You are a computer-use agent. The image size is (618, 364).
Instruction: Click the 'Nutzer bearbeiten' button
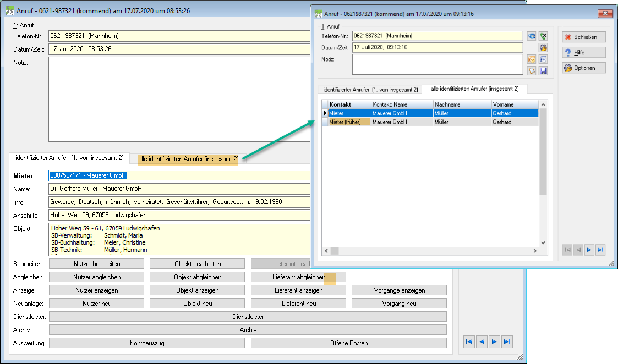pos(96,264)
